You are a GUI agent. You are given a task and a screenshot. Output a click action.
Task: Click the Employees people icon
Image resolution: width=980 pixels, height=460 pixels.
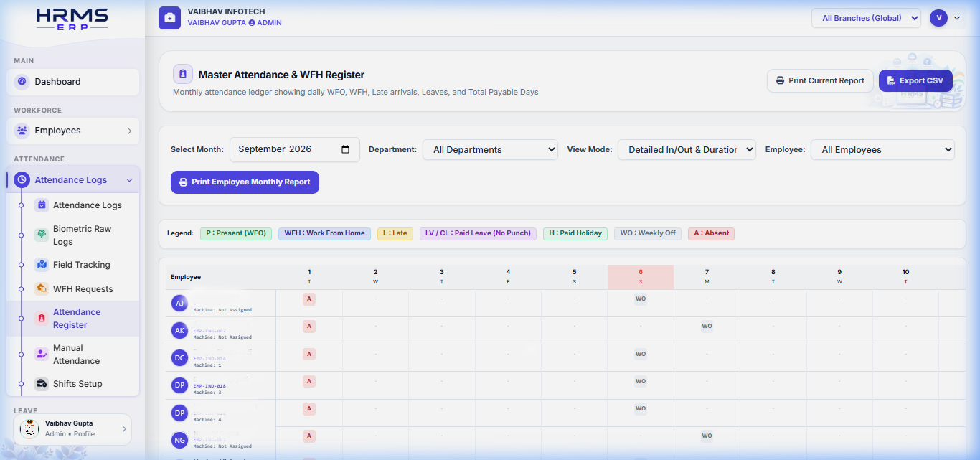coord(22,131)
